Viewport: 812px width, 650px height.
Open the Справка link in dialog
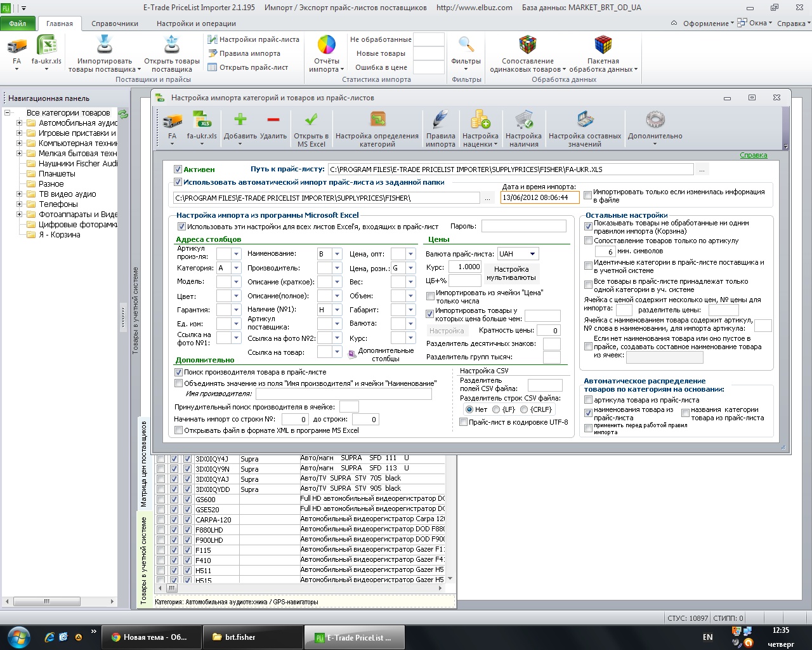pos(754,156)
